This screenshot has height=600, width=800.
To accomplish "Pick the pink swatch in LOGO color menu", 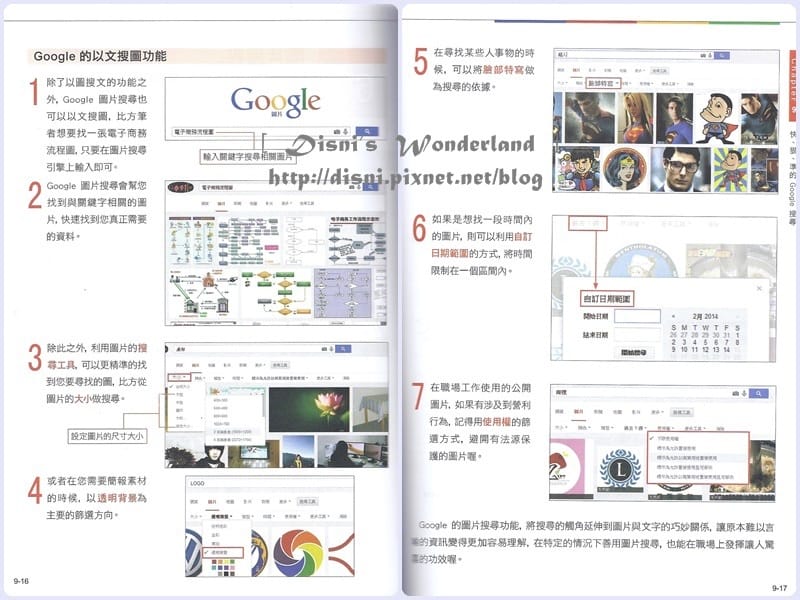I will tap(232, 568).
